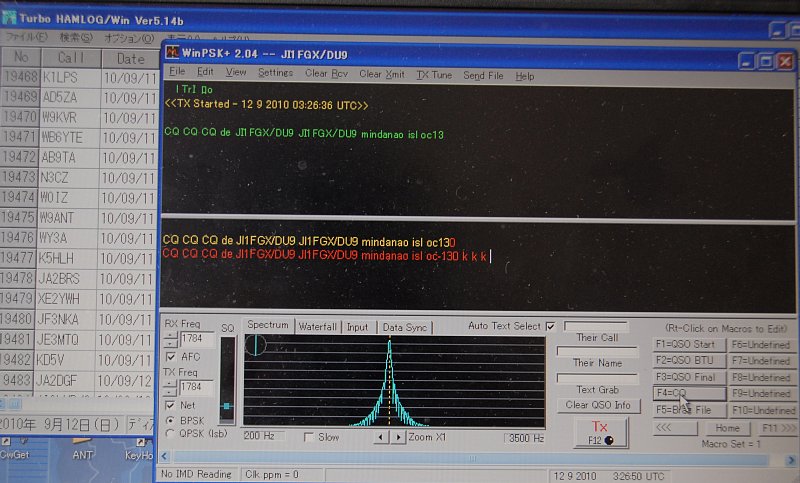Switch to the Data Sync tab

click(x=404, y=327)
